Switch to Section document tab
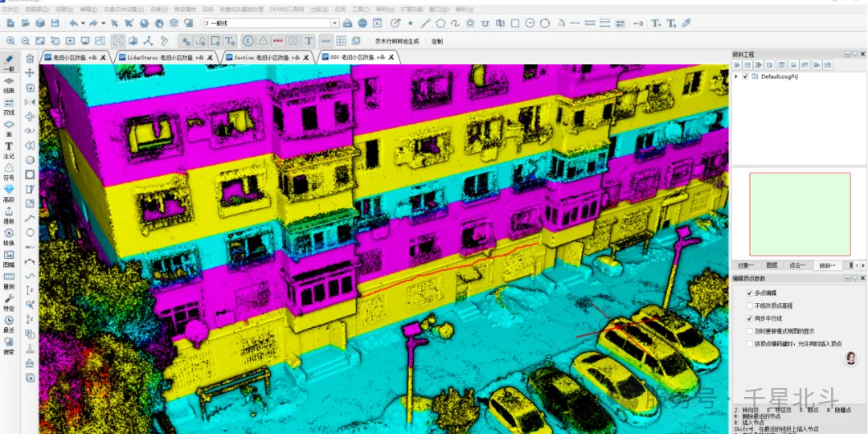868x434 pixels. 268,57
